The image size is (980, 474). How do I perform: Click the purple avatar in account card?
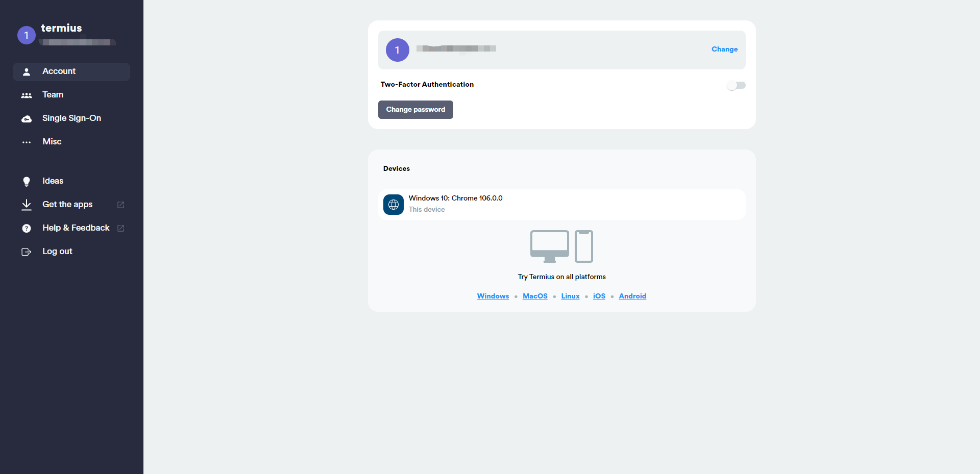point(398,50)
